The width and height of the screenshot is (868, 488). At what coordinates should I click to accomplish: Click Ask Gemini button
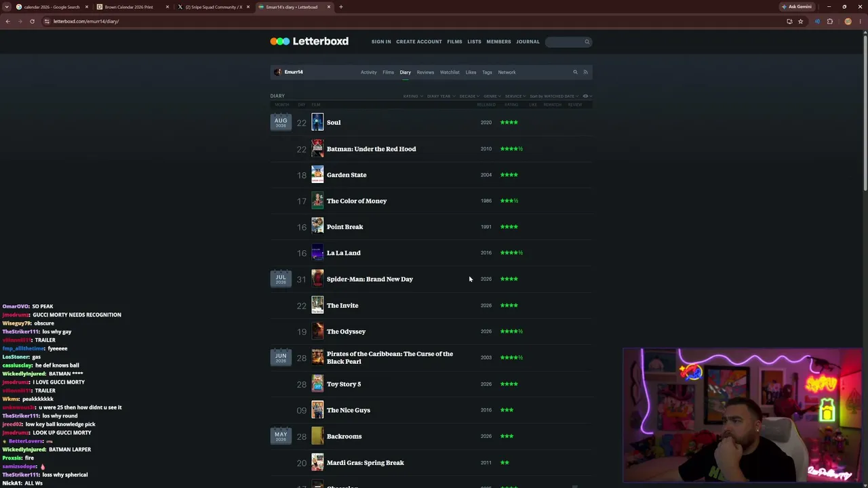[797, 7]
